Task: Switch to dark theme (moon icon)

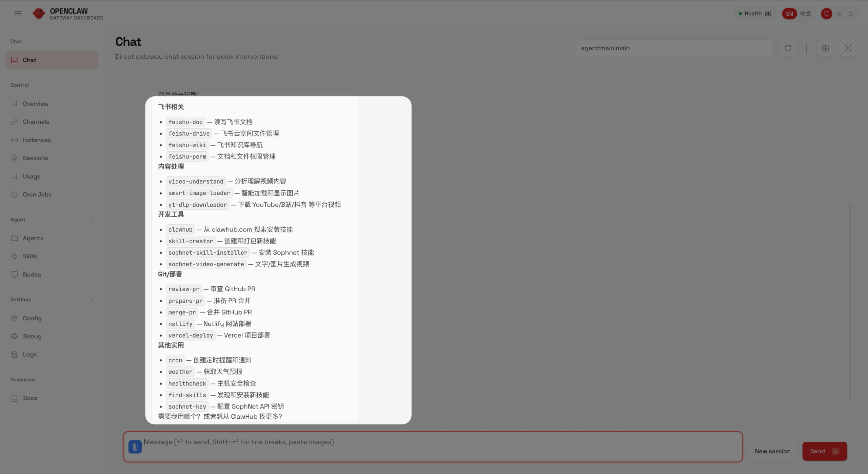Action: 851,14
